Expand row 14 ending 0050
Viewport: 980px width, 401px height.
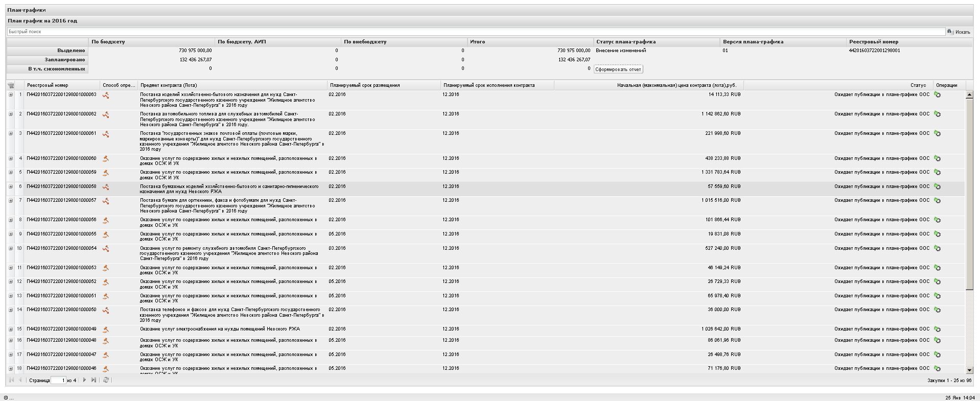[11, 310]
